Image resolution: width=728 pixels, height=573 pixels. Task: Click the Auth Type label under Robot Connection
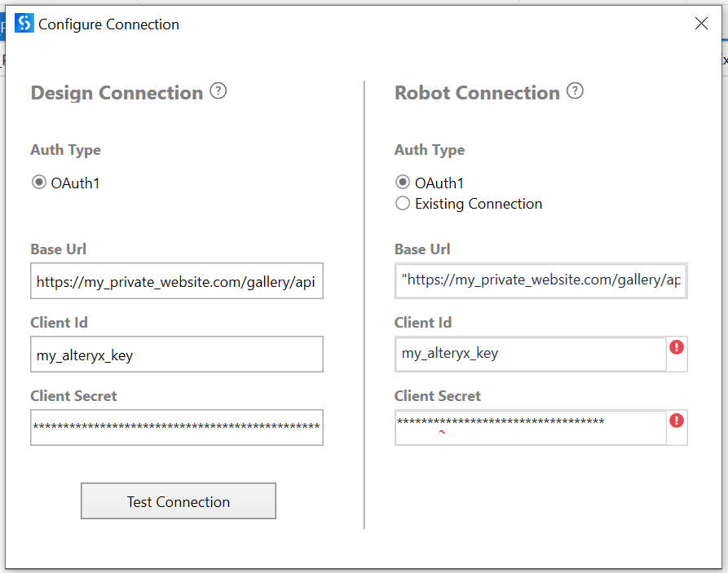(430, 150)
